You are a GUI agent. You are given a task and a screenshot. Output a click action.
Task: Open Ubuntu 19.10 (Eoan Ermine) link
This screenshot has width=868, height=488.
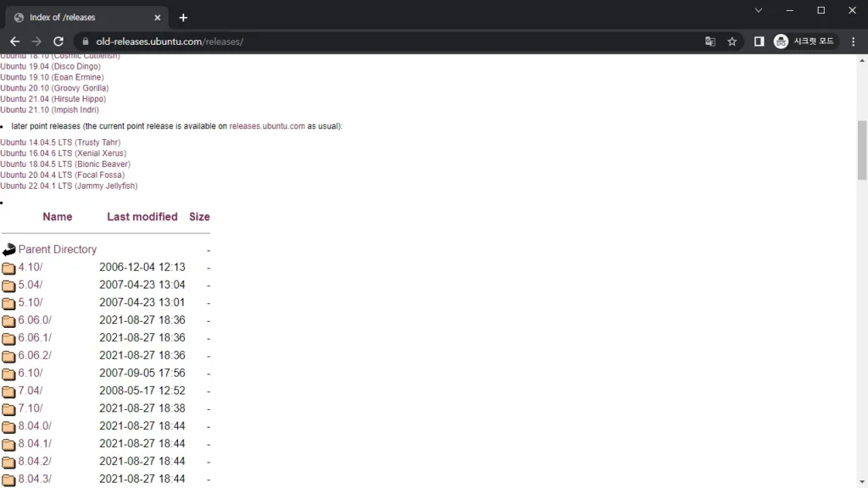coord(52,77)
